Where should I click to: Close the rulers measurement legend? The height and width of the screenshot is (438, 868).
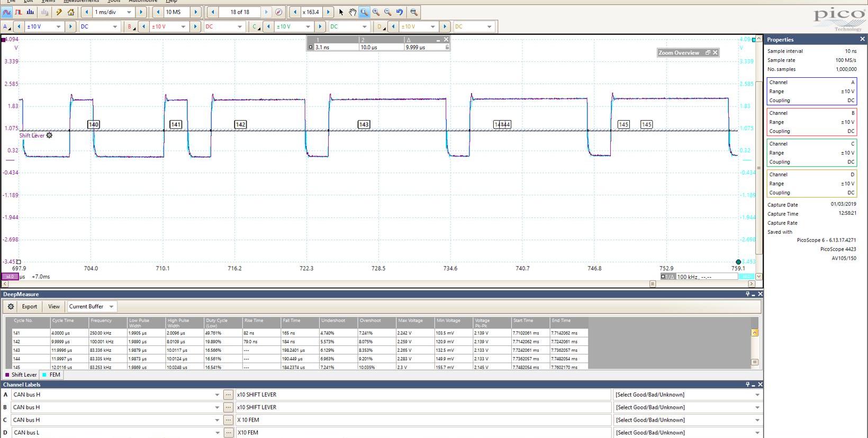(446, 40)
